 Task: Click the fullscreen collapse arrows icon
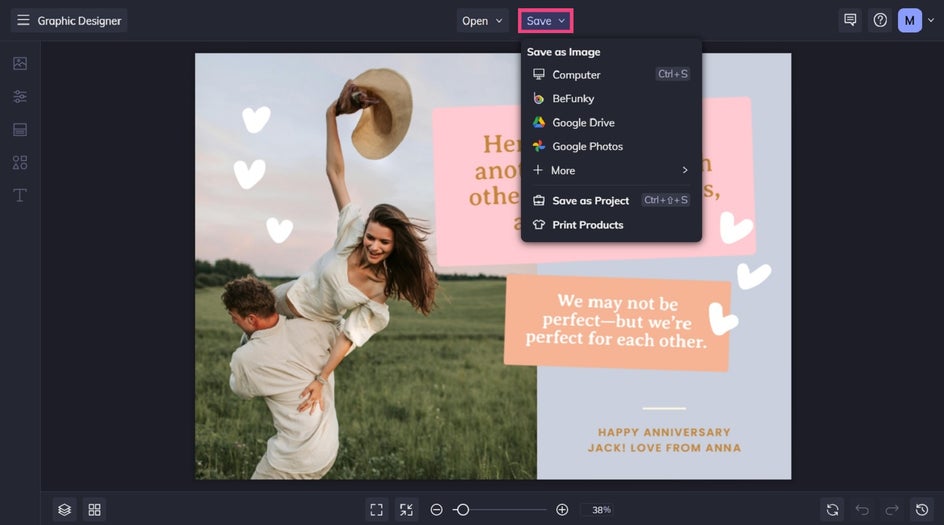406,510
